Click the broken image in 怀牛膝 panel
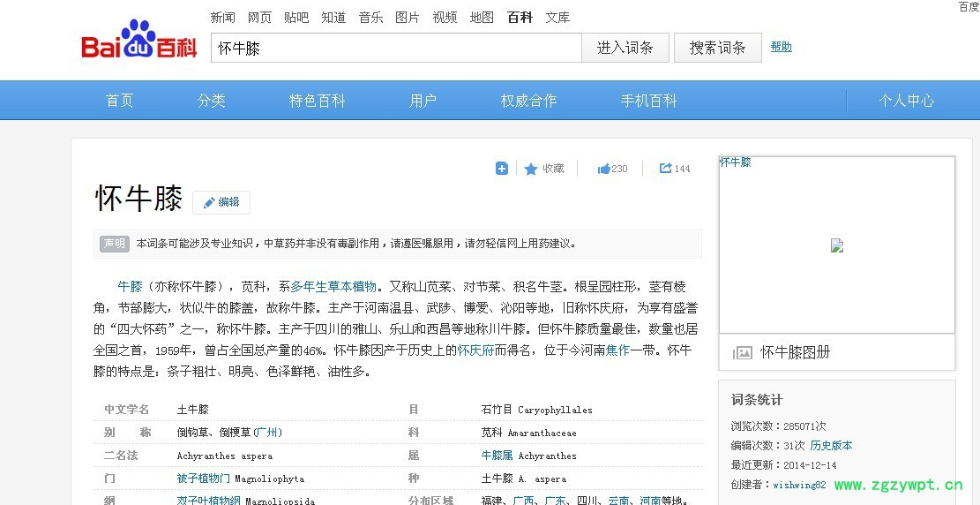The width and height of the screenshot is (980, 505). point(837,245)
